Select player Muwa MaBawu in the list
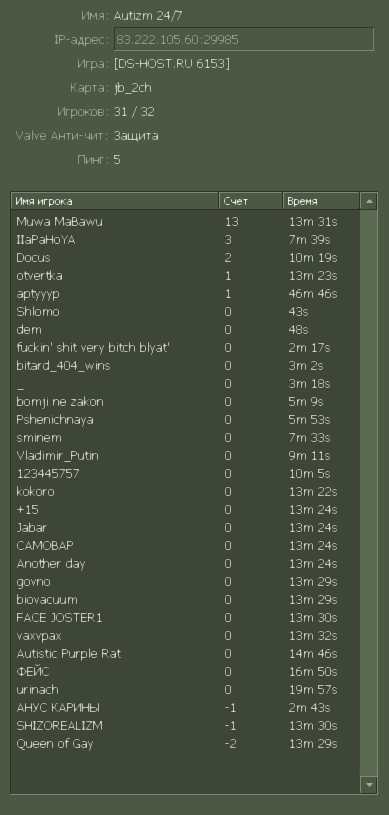The width and height of the screenshot is (389, 815). tap(185, 222)
